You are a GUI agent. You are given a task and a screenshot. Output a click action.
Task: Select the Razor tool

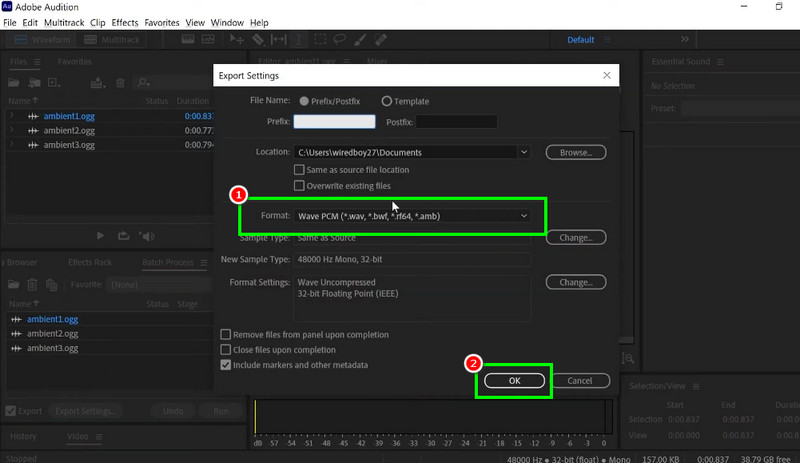pos(258,39)
